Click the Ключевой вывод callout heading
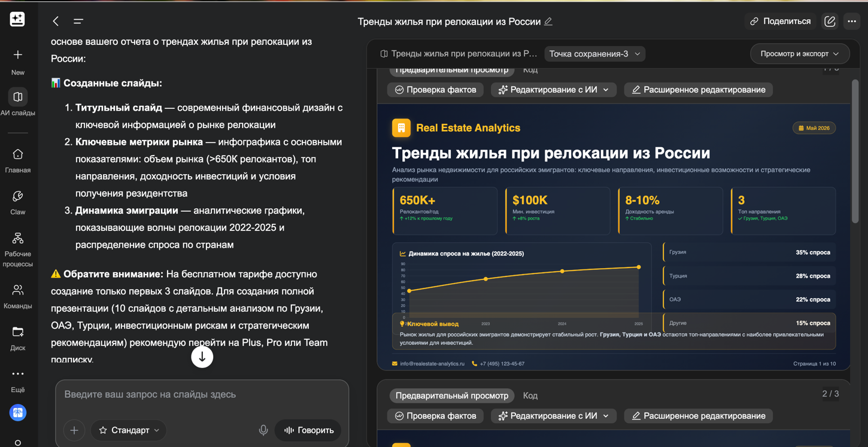Screen dimensions: 868x447 (x=432, y=324)
